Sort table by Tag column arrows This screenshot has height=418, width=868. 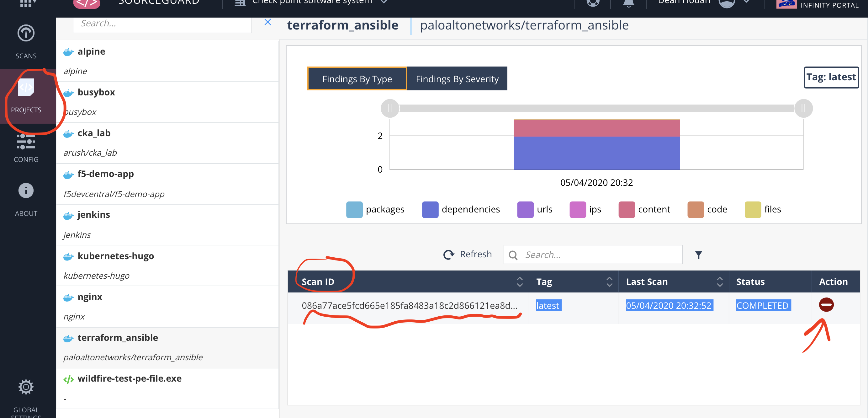[609, 281]
